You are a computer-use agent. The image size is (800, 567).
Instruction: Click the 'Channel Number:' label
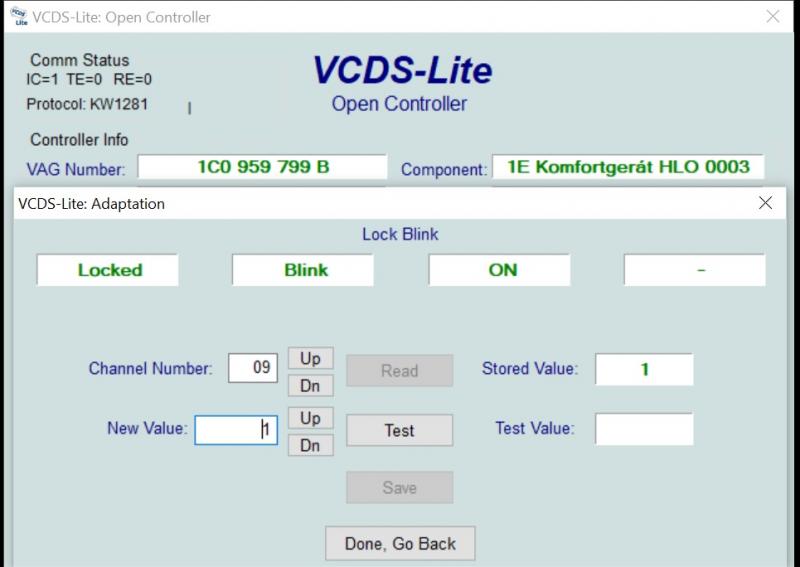click(x=151, y=368)
